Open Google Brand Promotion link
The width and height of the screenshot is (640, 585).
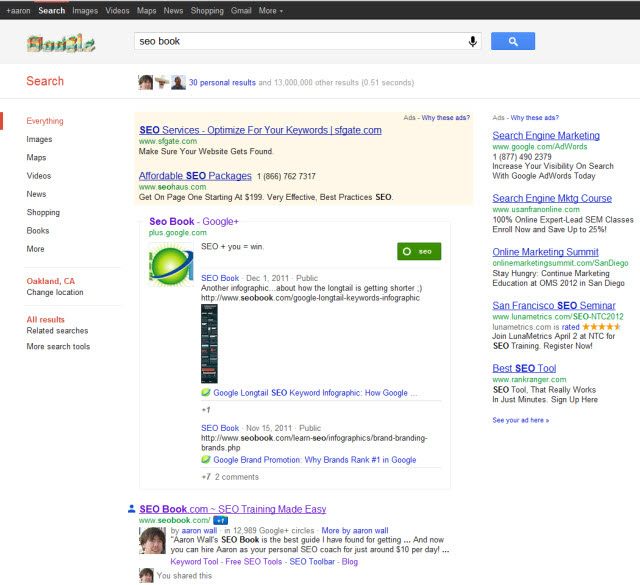[x=315, y=460]
